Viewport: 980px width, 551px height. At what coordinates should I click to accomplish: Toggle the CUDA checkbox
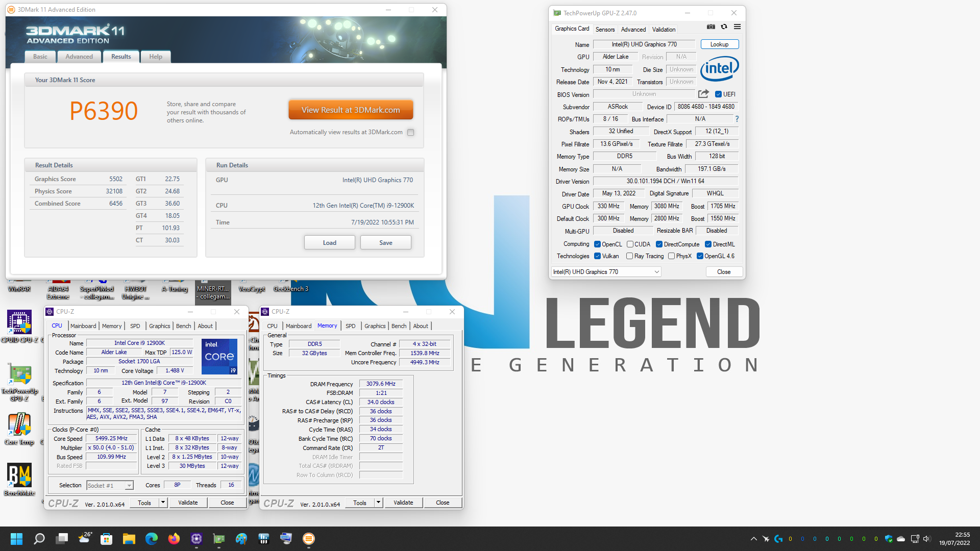point(630,244)
